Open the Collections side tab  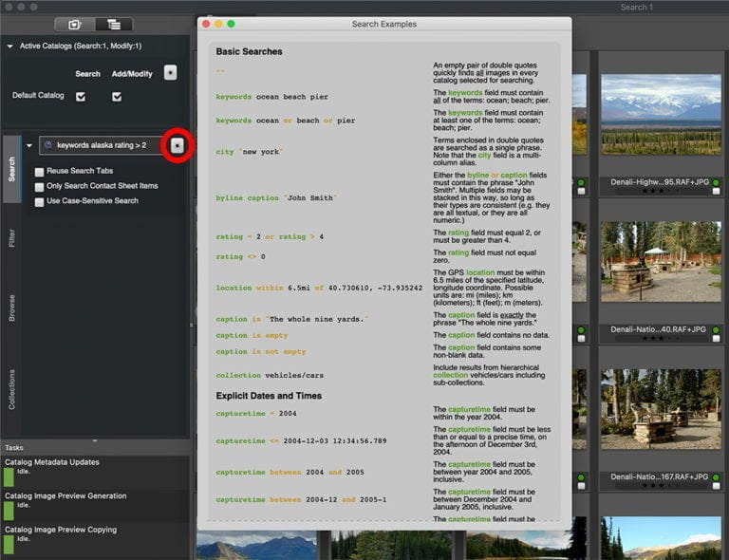pyautogui.click(x=11, y=389)
